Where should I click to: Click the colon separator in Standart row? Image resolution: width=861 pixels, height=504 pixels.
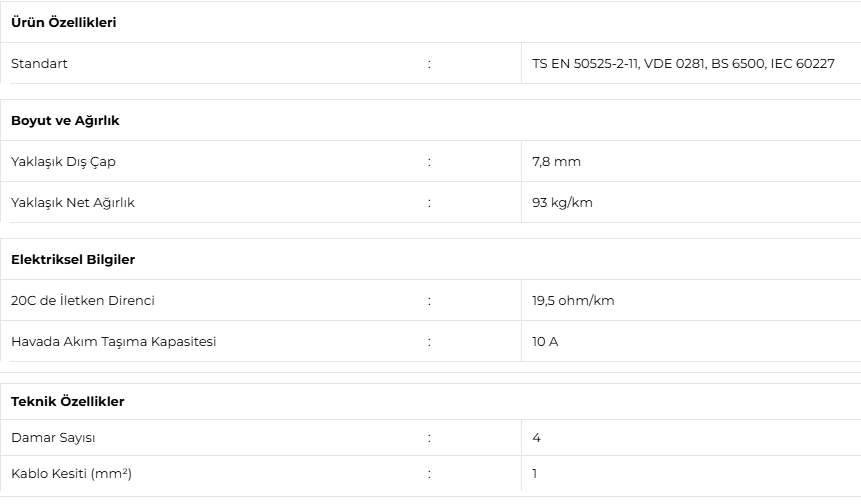429,64
